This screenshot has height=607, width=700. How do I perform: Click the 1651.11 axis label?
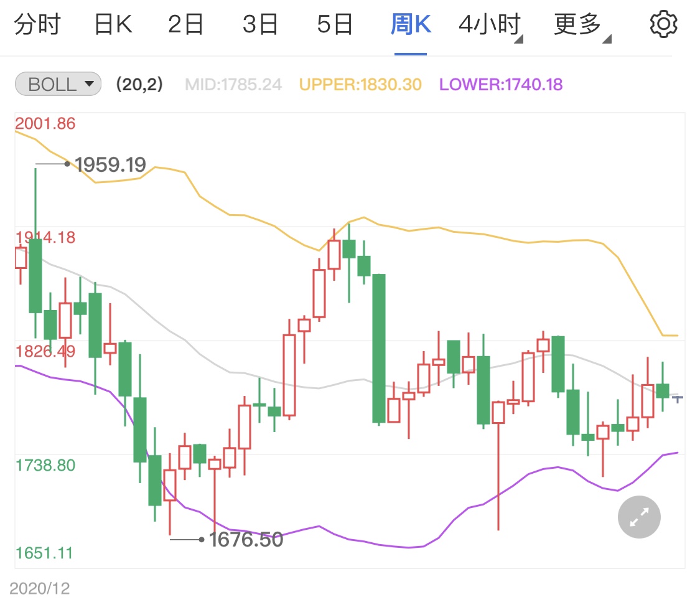[x=44, y=553]
